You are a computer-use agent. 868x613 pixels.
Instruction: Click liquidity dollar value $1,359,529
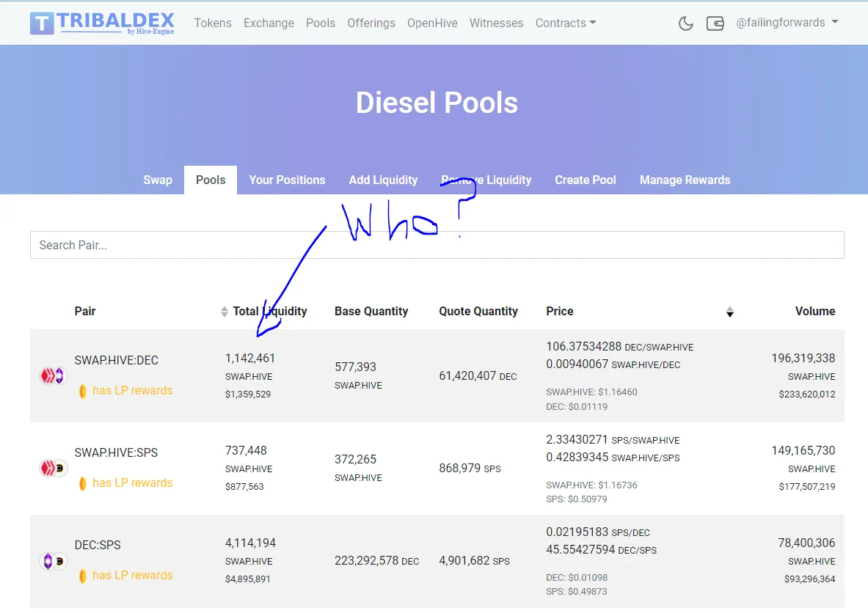click(247, 394)
